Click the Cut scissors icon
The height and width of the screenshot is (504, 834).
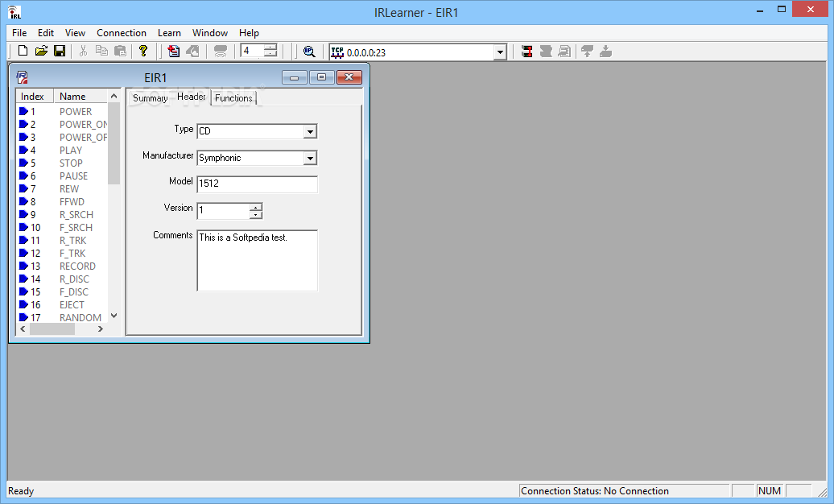[x=83, y=51]
